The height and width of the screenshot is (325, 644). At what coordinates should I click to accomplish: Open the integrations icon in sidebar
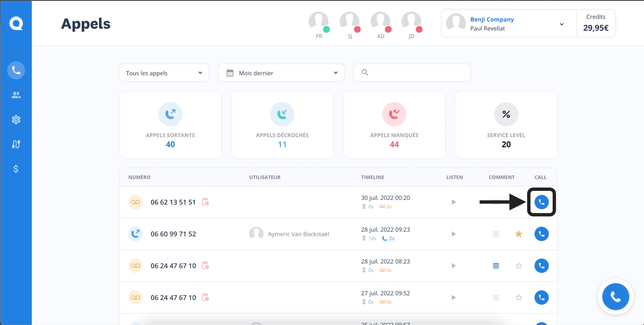pyautogui.click(x=16, y=144)
